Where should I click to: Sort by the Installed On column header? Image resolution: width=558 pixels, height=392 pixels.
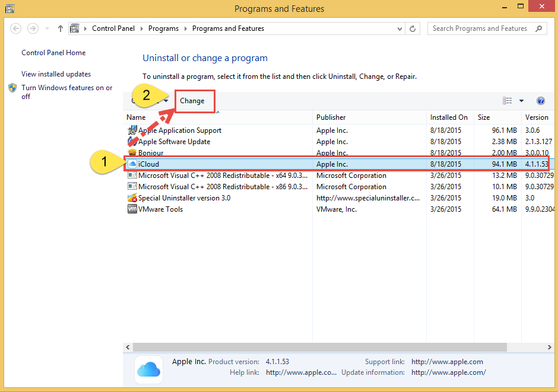point(449,117)
